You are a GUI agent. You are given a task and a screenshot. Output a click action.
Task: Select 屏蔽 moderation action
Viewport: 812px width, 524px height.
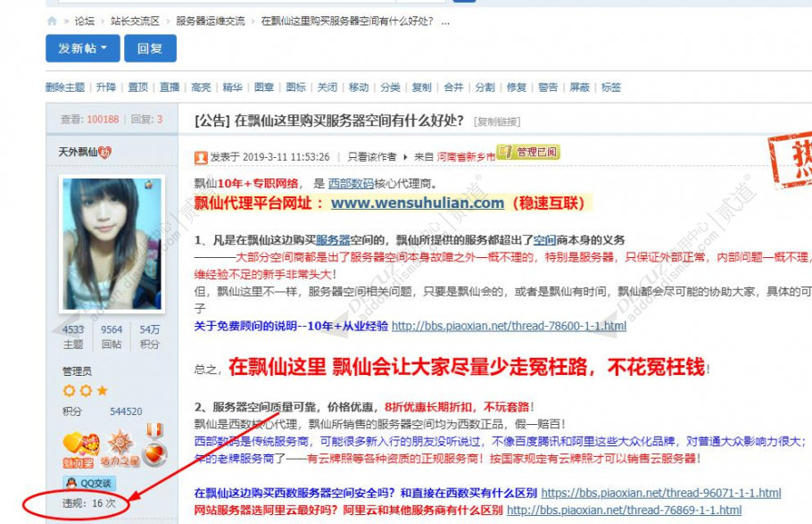tap(580, 87)
